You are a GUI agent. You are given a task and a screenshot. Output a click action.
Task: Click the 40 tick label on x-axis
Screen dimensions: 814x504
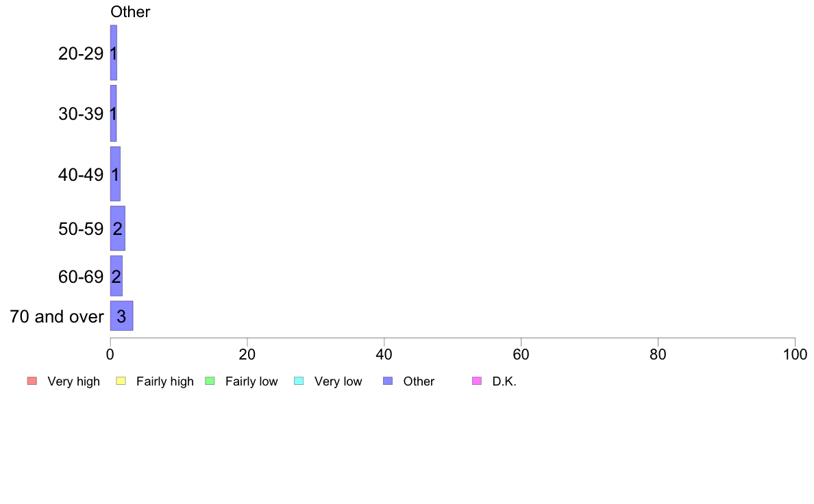(x=384, y=355)
